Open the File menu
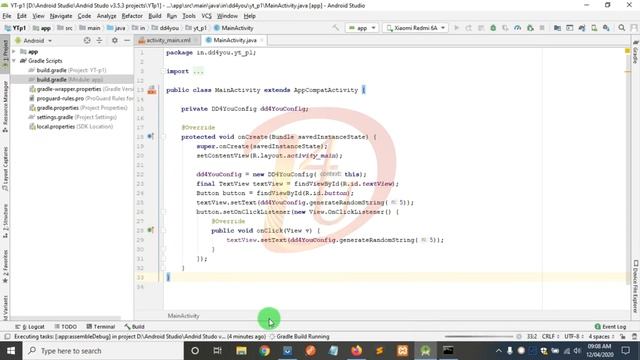The height and width of the screenshot is (360, 640). click(x=7, y=16)
